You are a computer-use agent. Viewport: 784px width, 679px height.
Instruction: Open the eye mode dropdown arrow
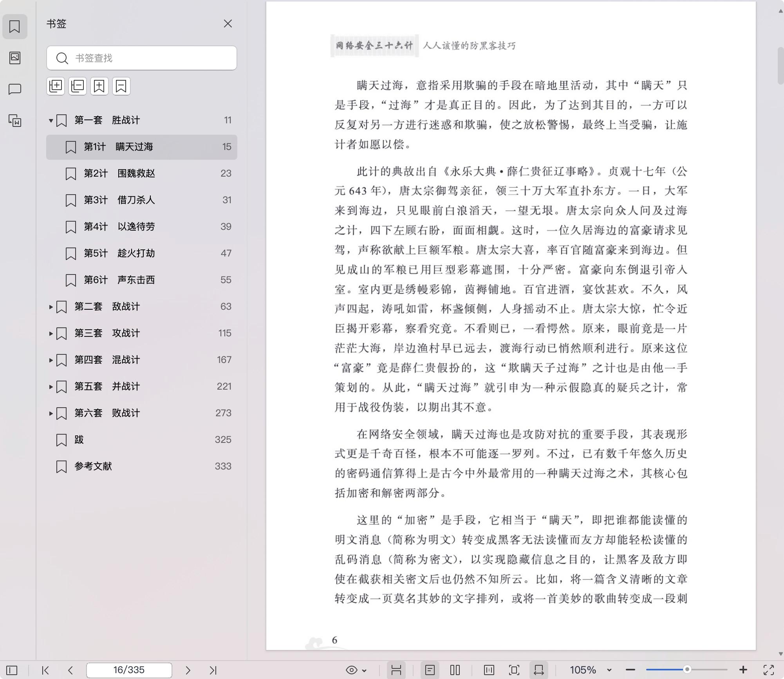click(365, 670)
